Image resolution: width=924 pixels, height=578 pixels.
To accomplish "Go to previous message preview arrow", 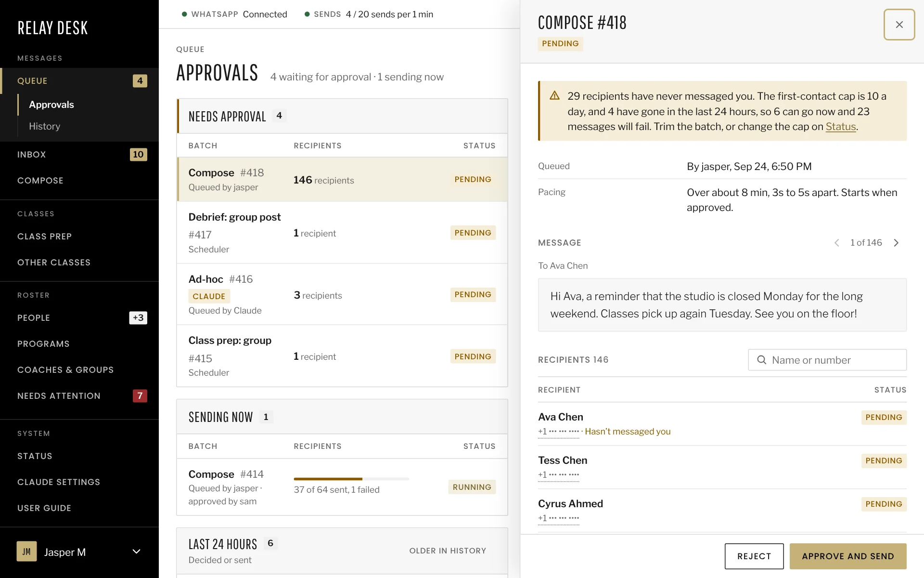I will point(837,243).
